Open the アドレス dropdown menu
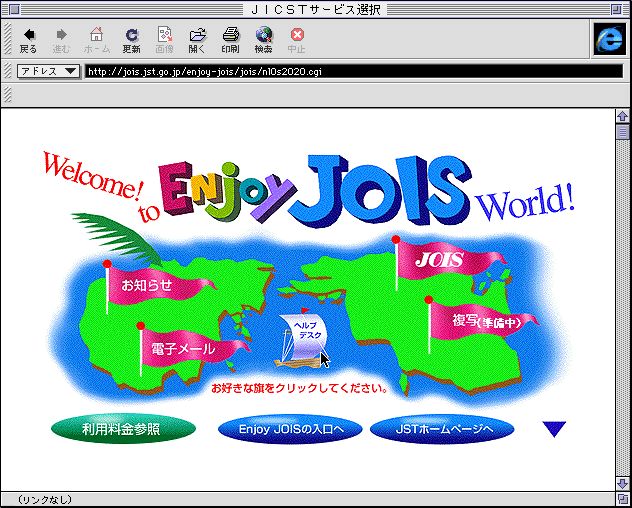This screenshot has width=632, height=508. point(49,71)
